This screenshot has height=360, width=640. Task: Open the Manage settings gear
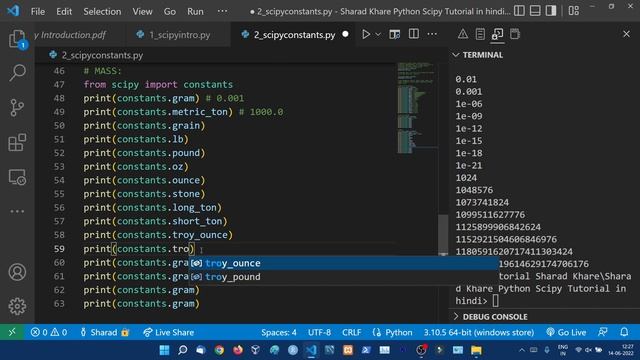tap(17, 306)
